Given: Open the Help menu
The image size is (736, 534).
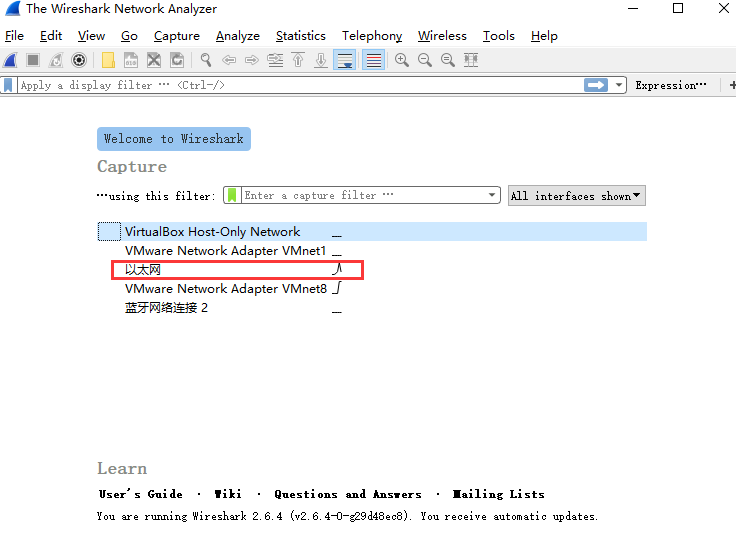Looking at the screenshot, I should click(x=544, y=36).
